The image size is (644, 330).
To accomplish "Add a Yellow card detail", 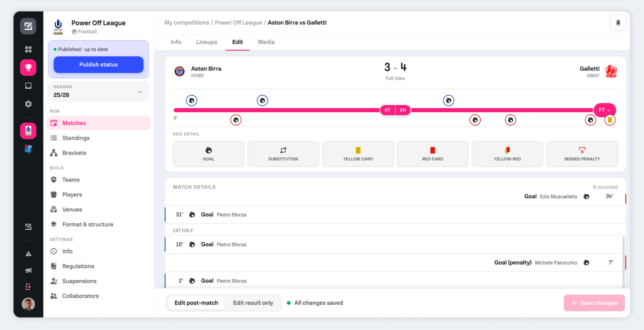I will [x=358, y=154].
